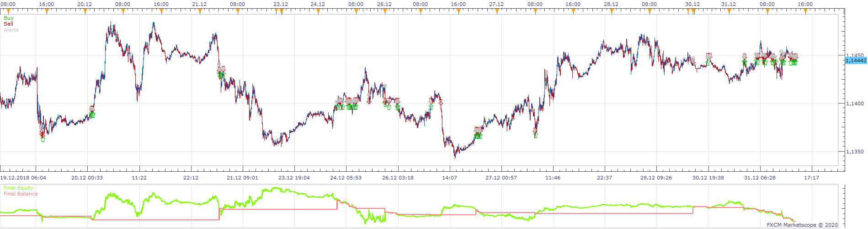Select the Buy legend label
Screen dimensions: 868x229
(x=9, y=18)
